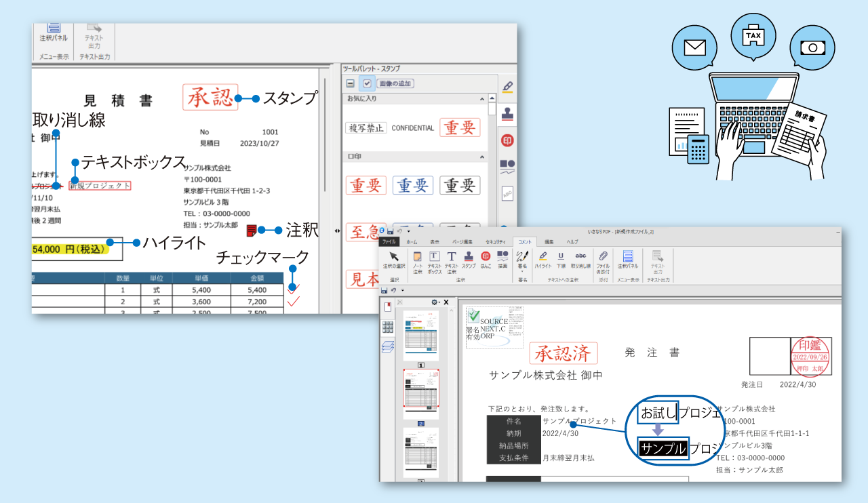Select the 下線 underline annotation tool
The image size is (868, 503).
(560, 258)
